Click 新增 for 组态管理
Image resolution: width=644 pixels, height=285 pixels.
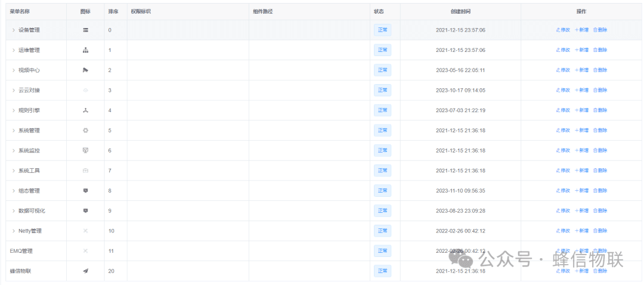581,191
